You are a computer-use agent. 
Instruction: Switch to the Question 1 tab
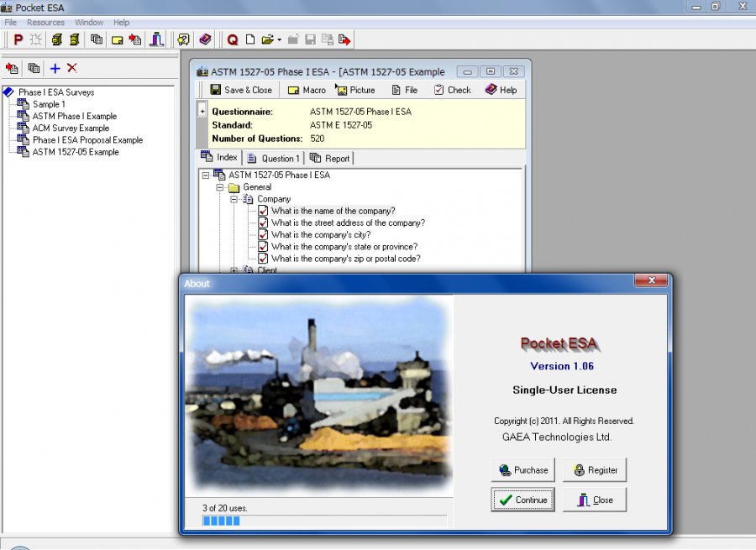pyautogui.click(x=273, y=158)
